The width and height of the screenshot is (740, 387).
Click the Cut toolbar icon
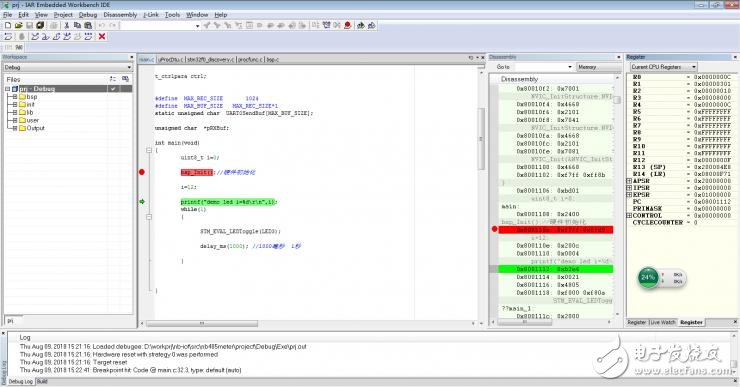click(67, 25)
